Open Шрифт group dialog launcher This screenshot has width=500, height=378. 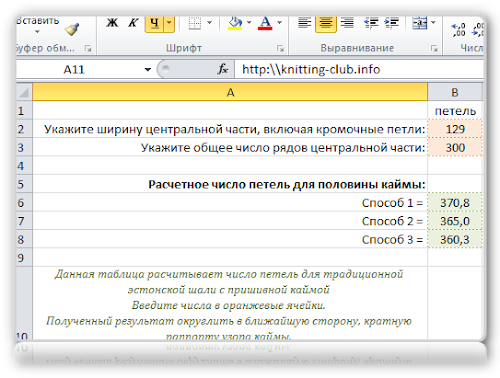coord(280,49)
